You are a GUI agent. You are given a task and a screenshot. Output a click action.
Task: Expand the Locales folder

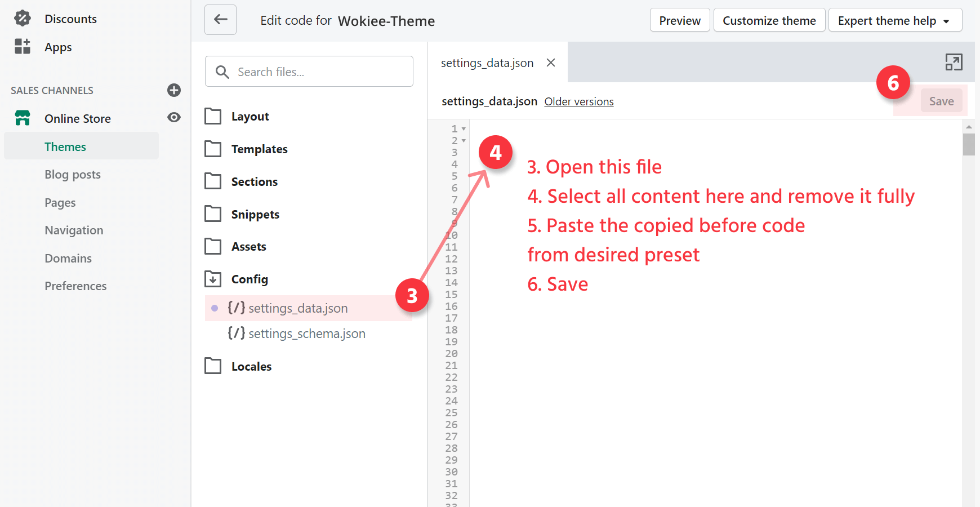pyautogui.click(x=251, y=367)
